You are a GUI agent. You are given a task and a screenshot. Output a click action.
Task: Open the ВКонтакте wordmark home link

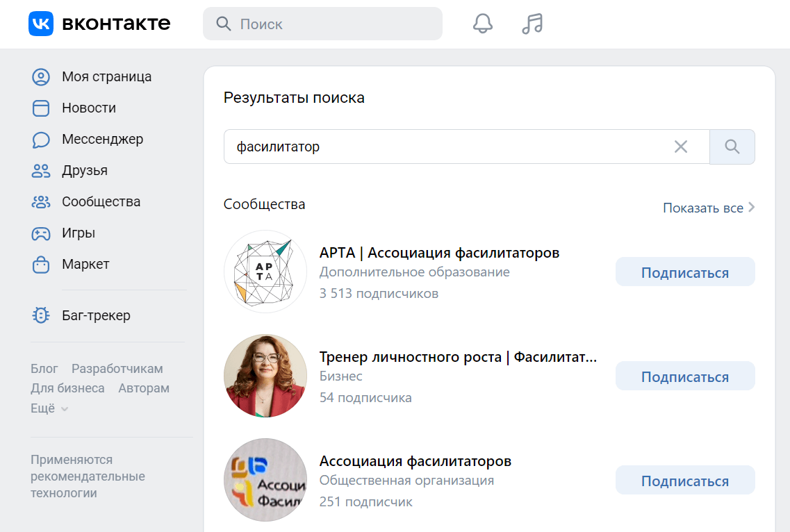point(116,24)
